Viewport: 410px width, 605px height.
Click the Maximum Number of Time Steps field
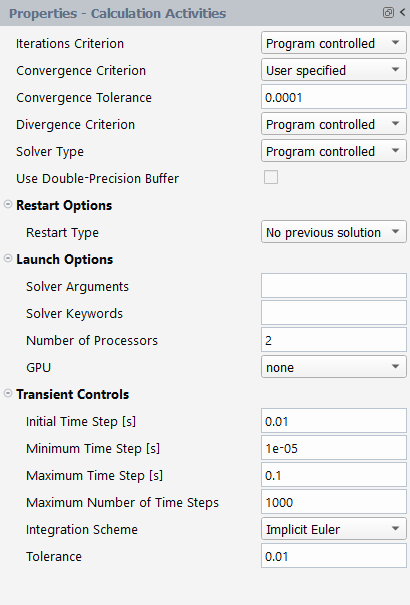(334, 502)
